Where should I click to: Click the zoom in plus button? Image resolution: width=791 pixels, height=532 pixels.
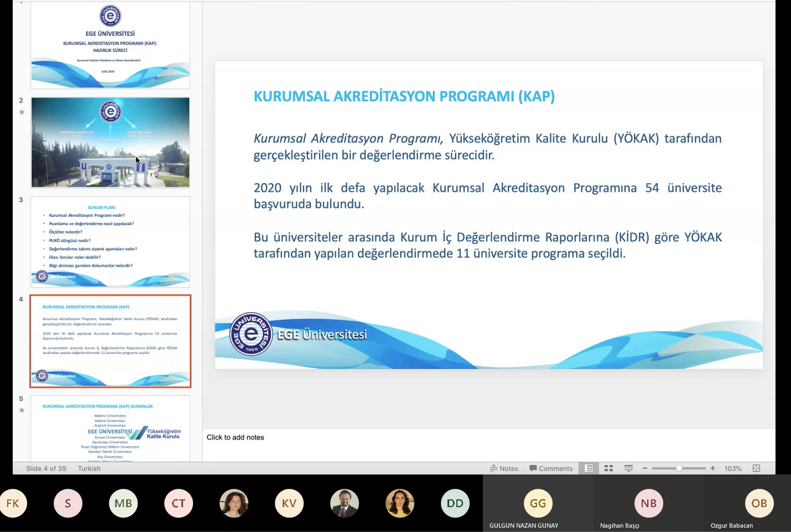click(x=712, y=468)
